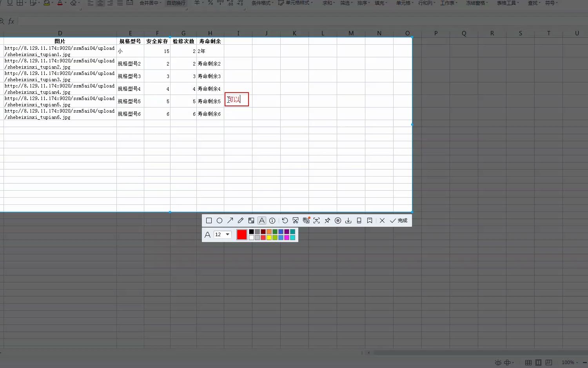Click cell containing 寿命剩余4

pos(210,89)
